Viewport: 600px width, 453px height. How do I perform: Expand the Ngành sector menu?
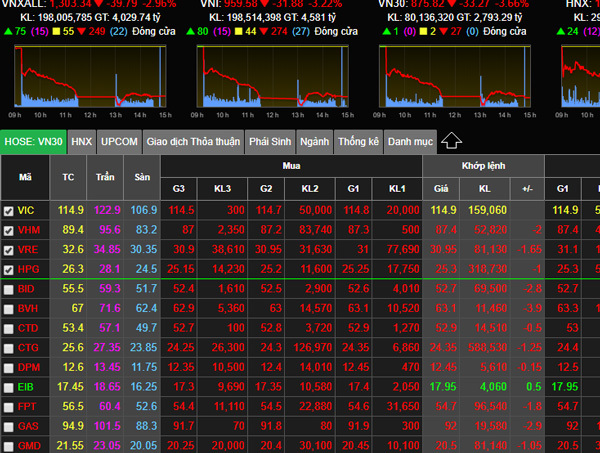314,142
